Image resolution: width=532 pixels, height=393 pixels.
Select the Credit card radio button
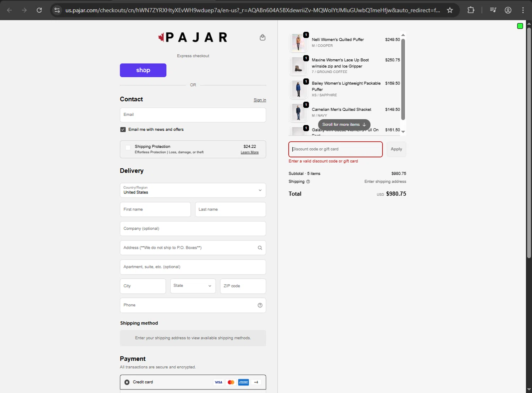(127, 382)
